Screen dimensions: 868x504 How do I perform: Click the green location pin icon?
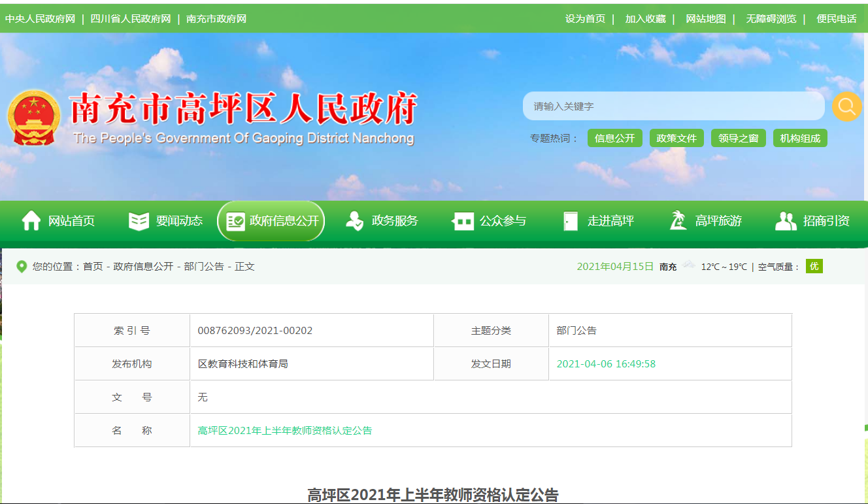tap(22, 267)
